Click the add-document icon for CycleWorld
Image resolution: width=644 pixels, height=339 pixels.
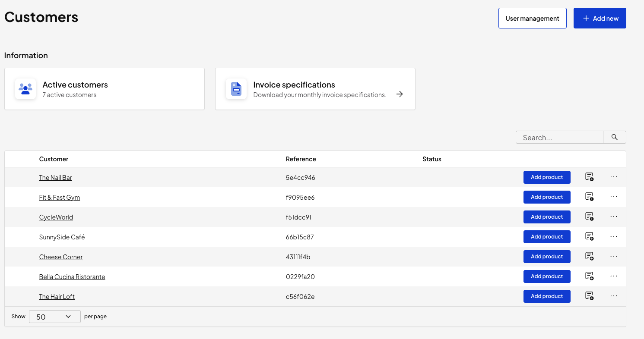pos(590,217)
